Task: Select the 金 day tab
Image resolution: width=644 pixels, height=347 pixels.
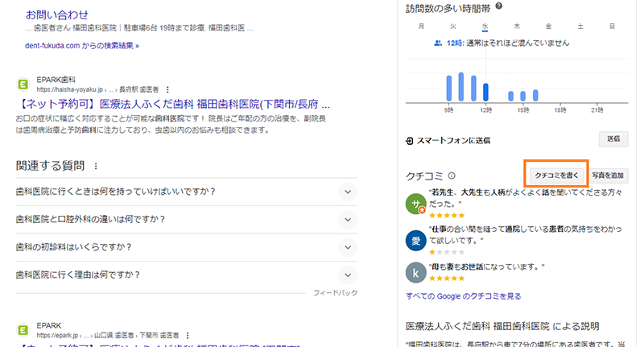Action: click(x=549, y=27)
